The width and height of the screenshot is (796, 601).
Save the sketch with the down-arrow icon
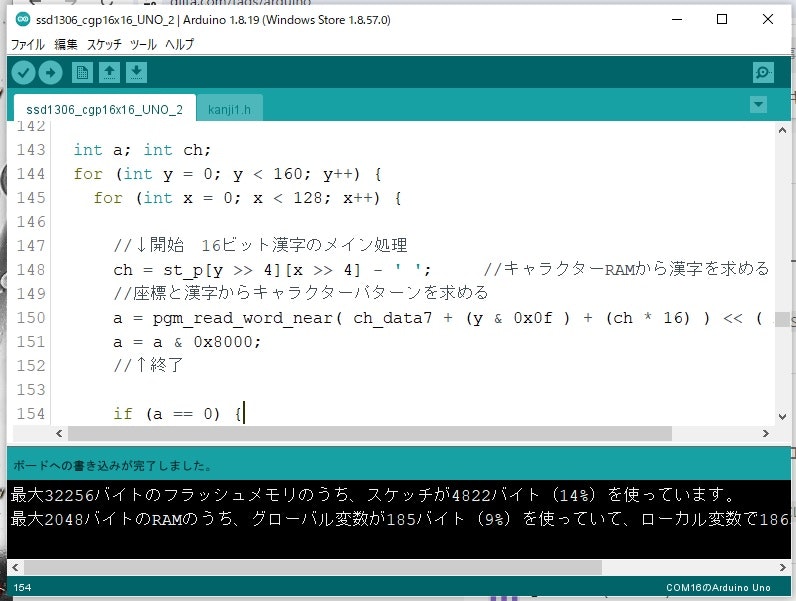pos(136,73)
